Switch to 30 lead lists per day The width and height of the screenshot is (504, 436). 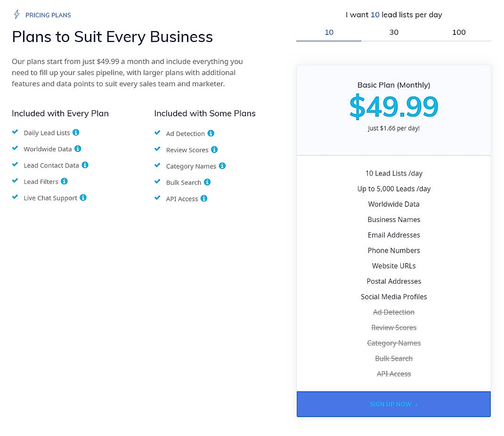point(394,32)
